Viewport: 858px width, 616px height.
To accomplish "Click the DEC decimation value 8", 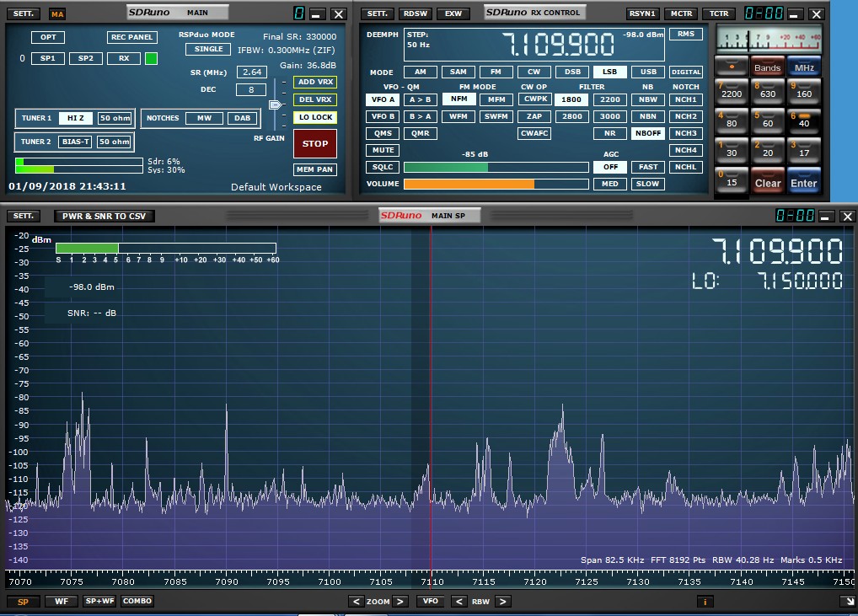I will (251, 89).
